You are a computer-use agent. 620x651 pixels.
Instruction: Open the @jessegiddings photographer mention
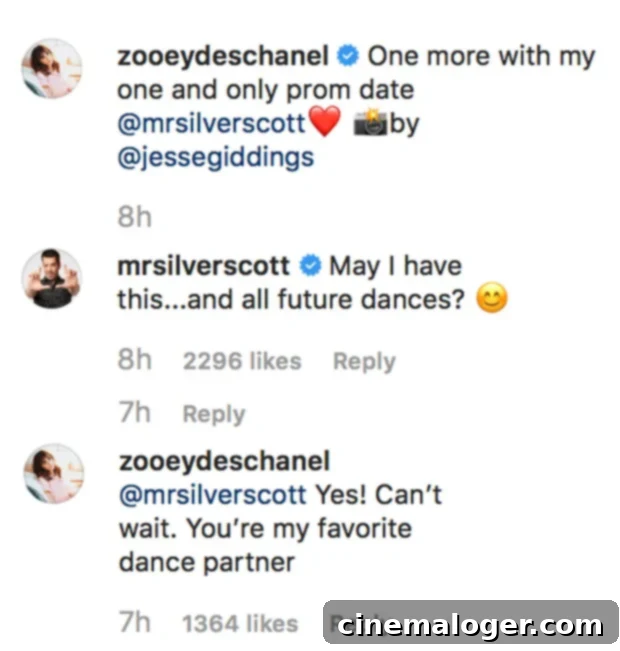tap(215, 157)
